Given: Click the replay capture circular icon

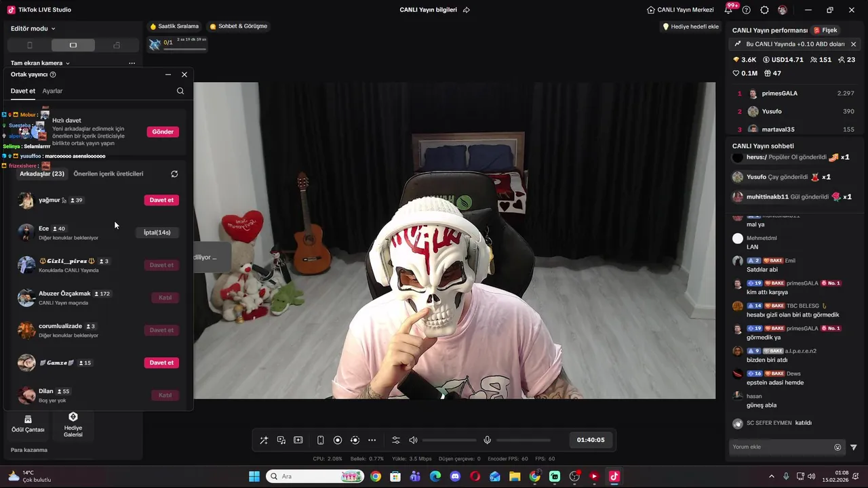Looking at the screenshot, I should coord(355,440).
